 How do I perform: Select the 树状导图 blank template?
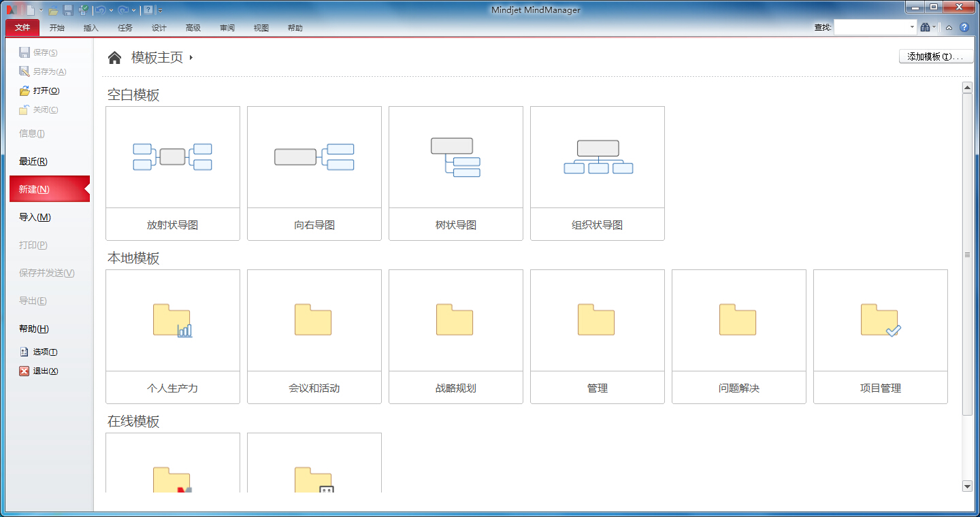pos(455,172)
